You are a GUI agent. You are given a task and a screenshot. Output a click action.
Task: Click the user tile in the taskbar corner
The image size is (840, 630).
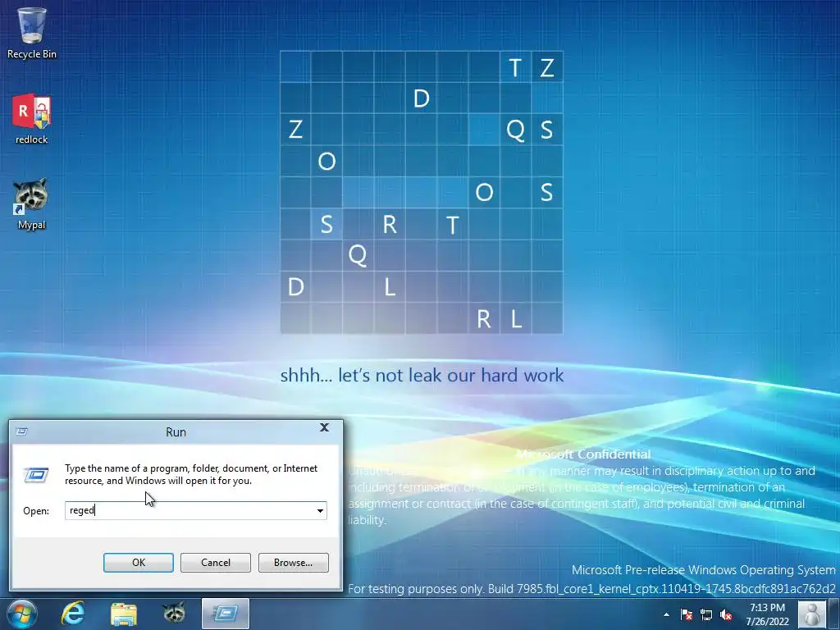[812, 614]
